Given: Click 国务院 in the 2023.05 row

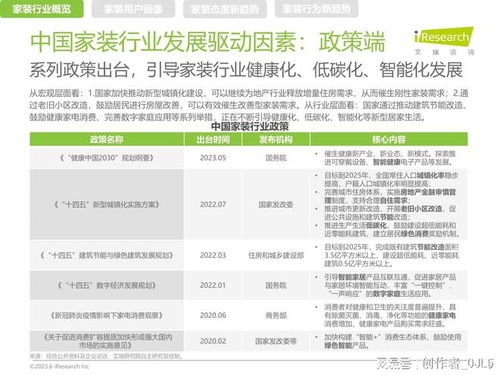Looking at the screenshot, I should 276,158.
